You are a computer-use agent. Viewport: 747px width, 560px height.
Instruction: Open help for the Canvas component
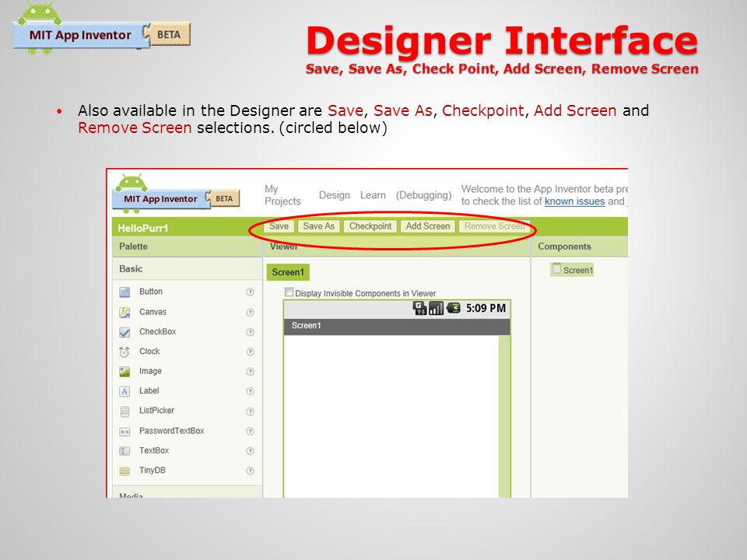coord(250,313)
